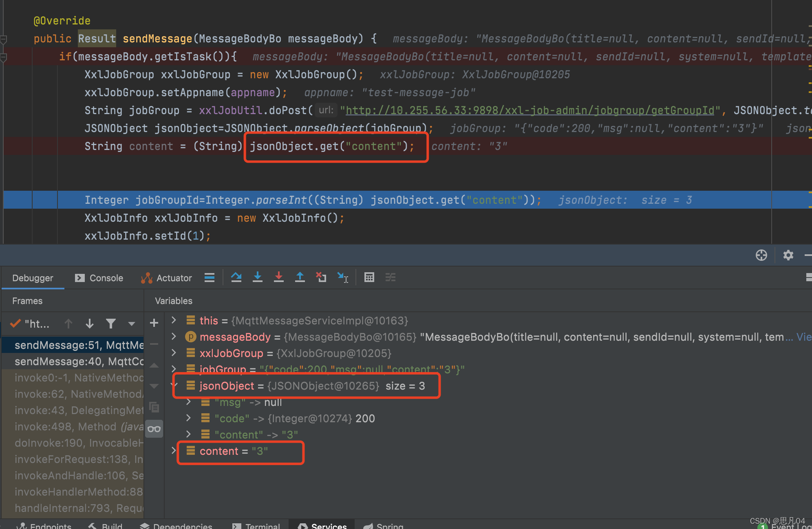Select the Debugger tab
Screen dimensions: 812x529
pos(32,278)
